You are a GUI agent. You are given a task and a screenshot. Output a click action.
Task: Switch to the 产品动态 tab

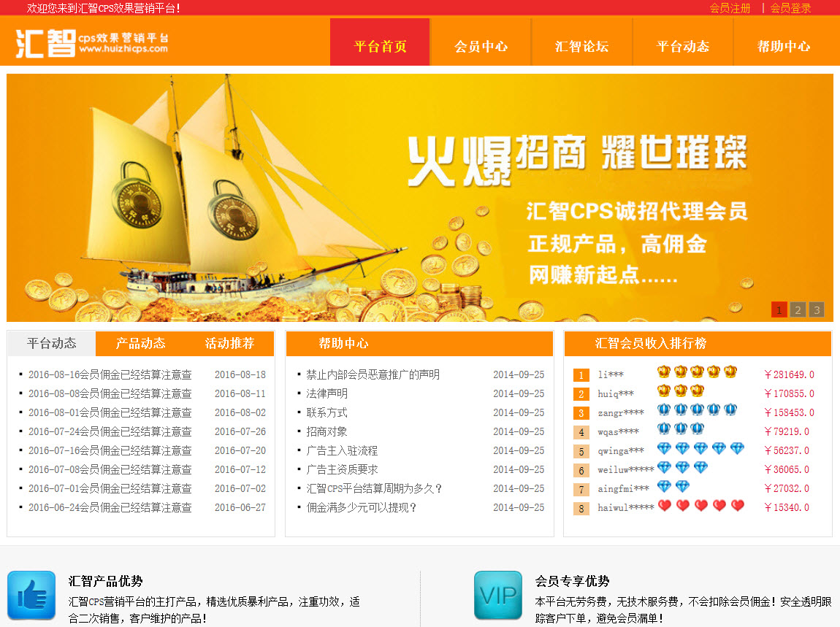[140, 343]
